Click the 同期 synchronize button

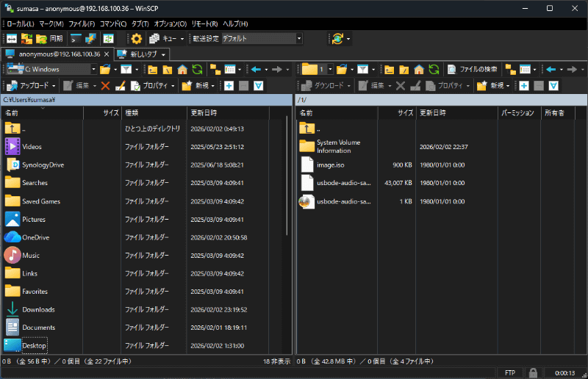coord(49,39)
